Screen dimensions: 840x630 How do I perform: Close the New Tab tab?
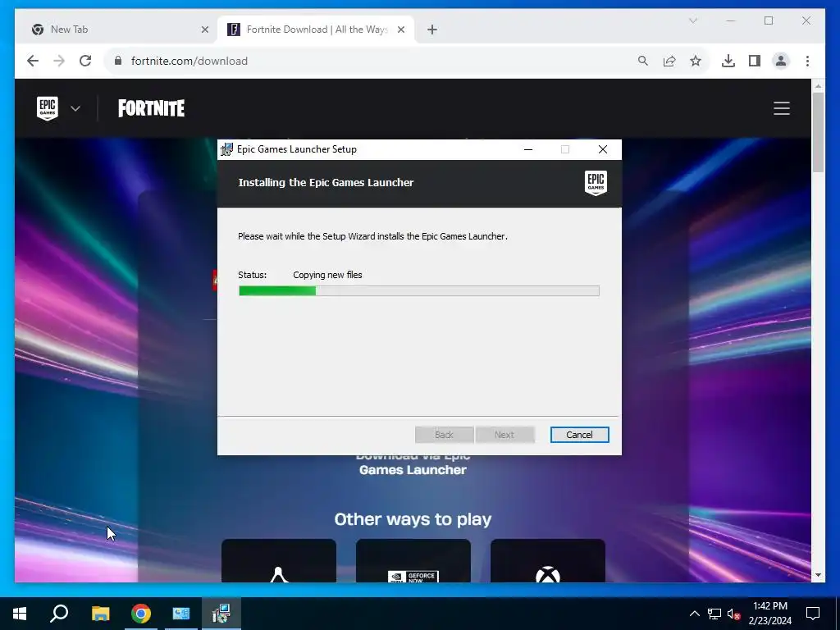pyautogui.click(x=204, y=30)
